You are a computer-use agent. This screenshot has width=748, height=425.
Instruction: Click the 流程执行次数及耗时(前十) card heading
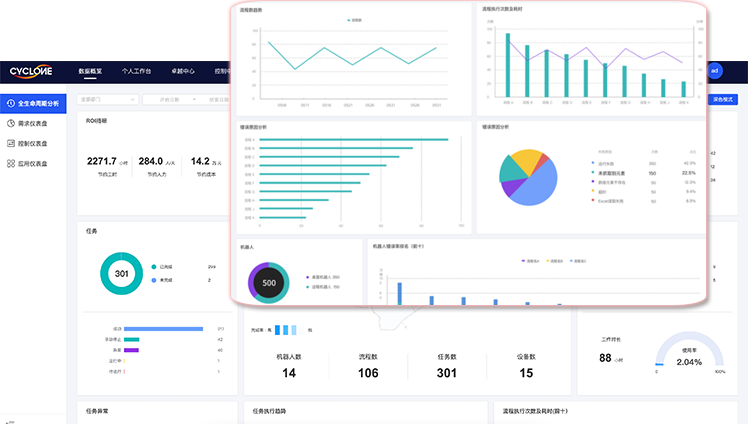[x=535, y=411]
